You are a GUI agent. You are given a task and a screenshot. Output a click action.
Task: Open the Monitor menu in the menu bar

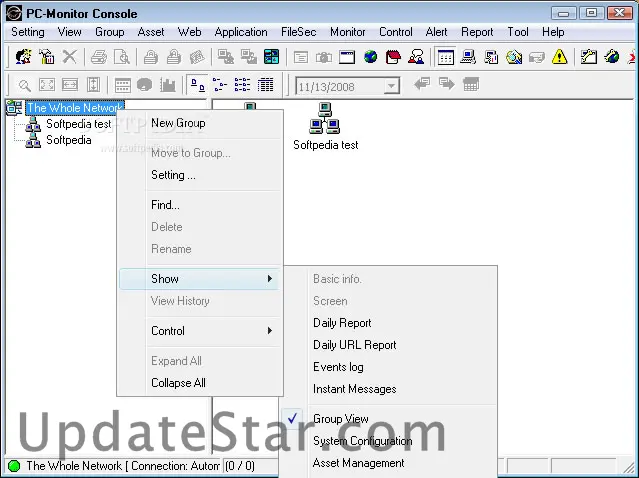(x=348, y=32)
